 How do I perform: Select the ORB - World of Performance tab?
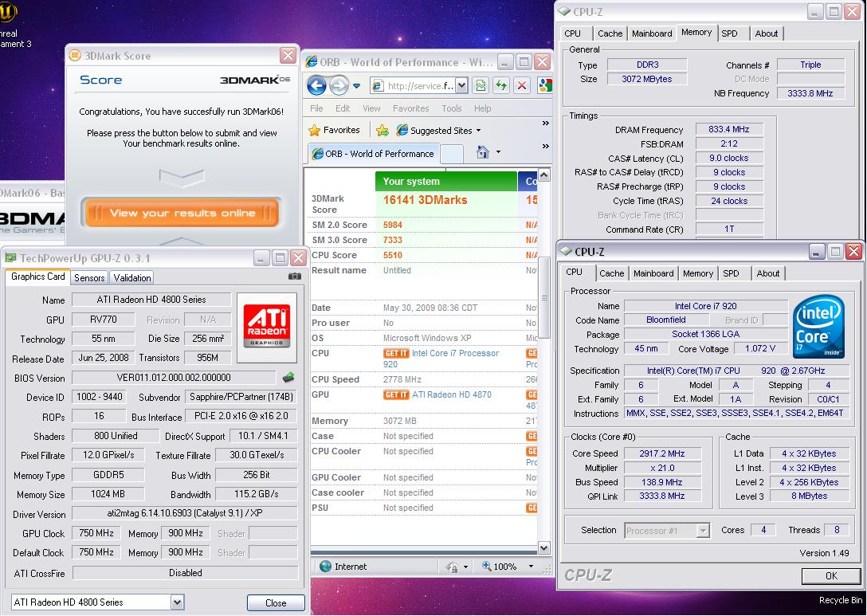point(373,154)
